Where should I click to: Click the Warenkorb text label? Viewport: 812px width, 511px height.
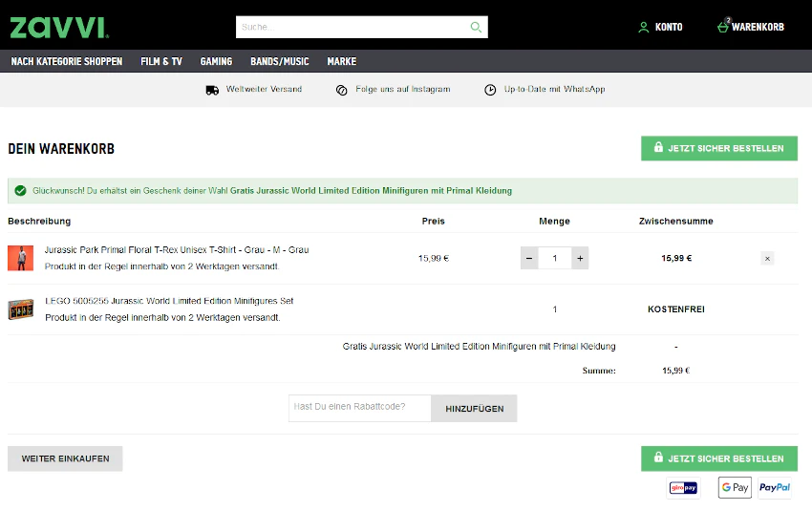(x=758, y=27)
